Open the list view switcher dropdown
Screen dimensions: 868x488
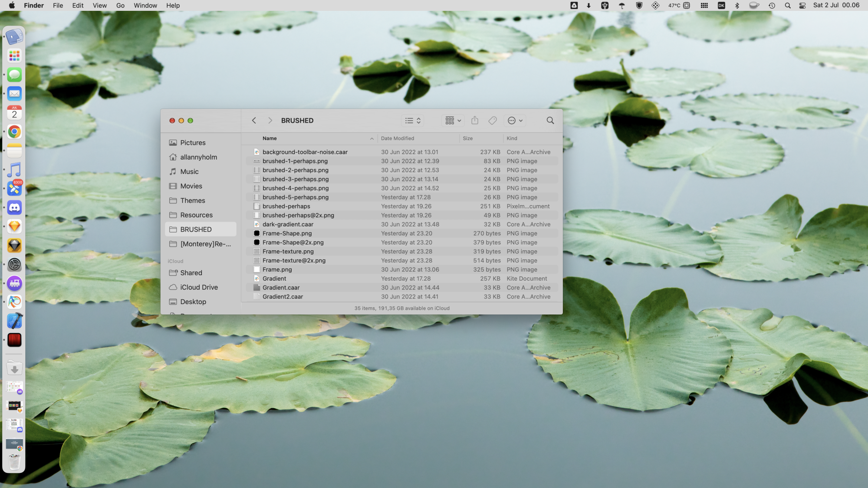click(413, 121)
